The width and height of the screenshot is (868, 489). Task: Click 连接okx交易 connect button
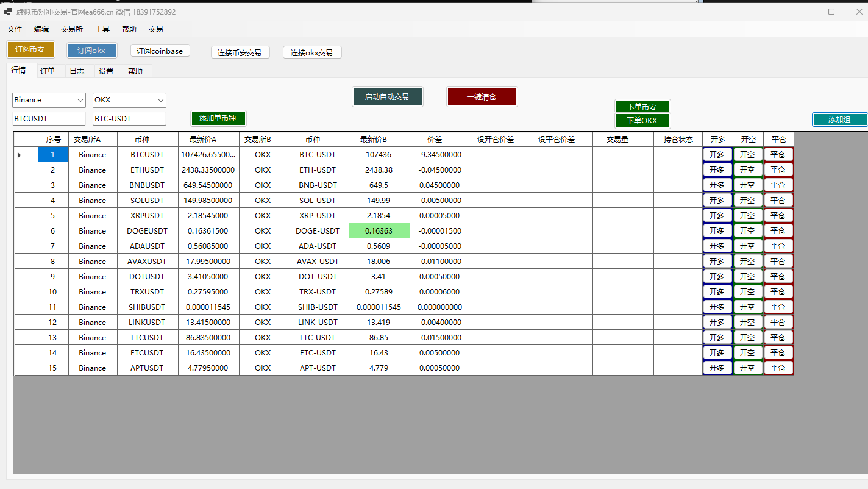(311, 52)
